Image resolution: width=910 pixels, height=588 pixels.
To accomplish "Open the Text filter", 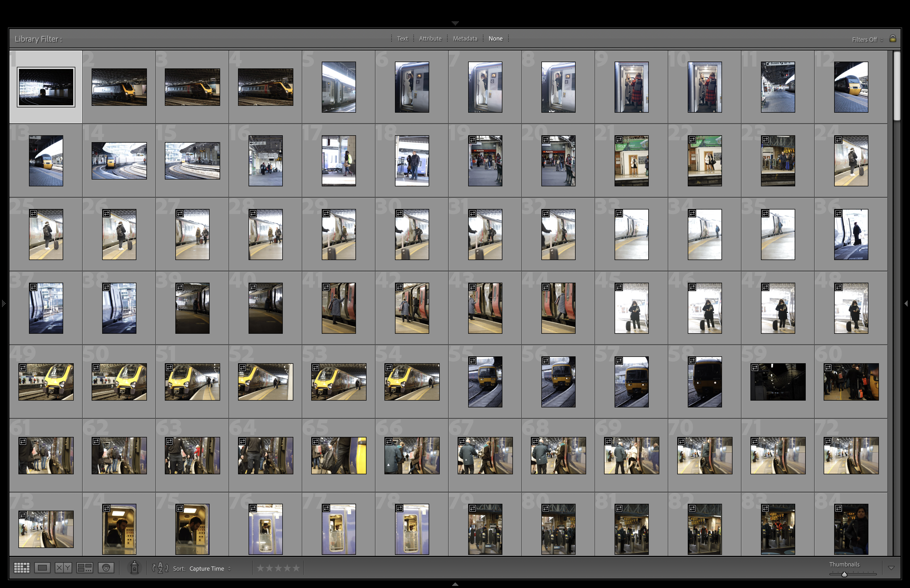I will click(402, 39).
